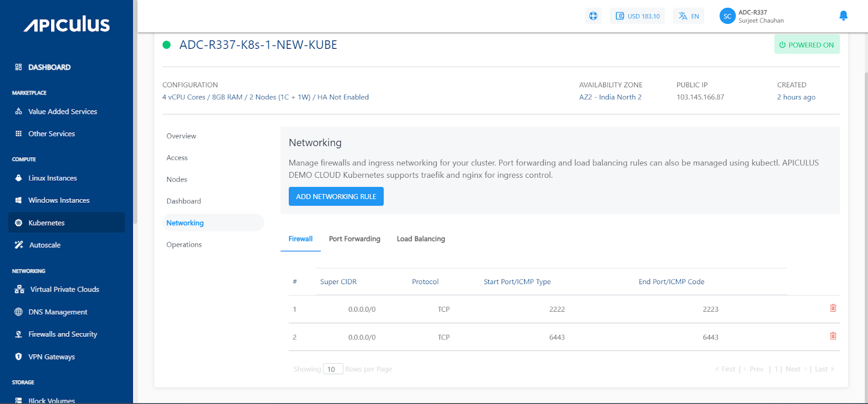This screenshot has width=868, height=404.
Task: Open Virtual Private Clouds
Action: 65,290
